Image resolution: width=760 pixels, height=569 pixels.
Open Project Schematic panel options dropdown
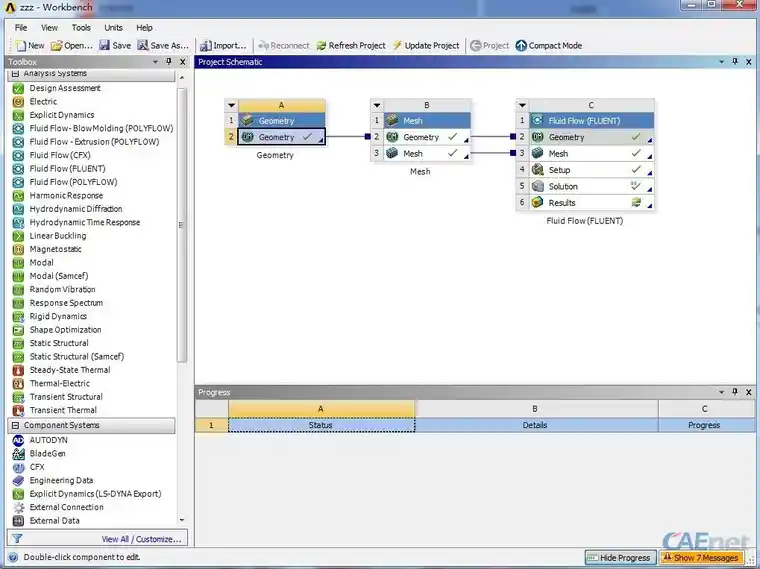(x=721, y=62)
